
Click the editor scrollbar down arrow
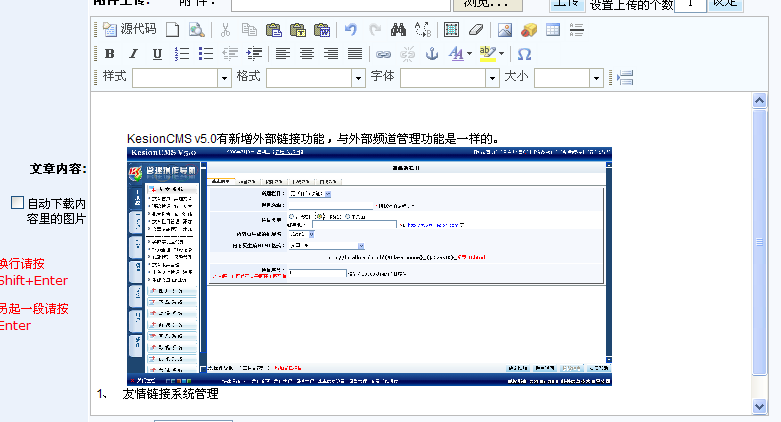(x=759, y=406)
